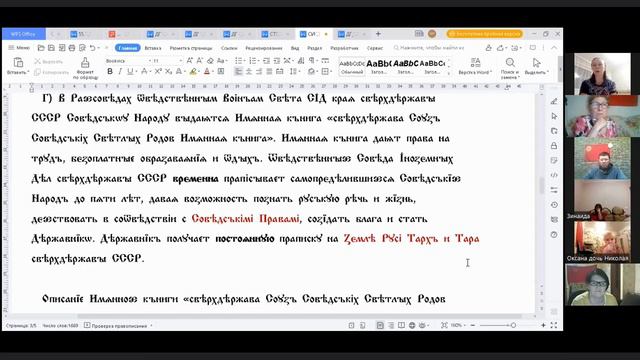The image size is (640, 360).
Task: Click the lock icon in right sidebar
Action: pyautogui.click(x=554, y=146)
